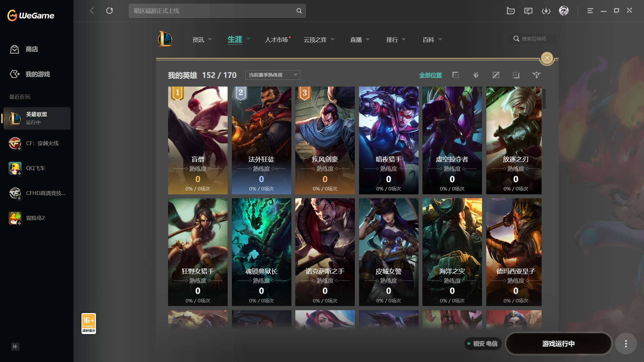Open the 皮城女警 hero card
Screen dimensions: 644x362
pos(389,252)
